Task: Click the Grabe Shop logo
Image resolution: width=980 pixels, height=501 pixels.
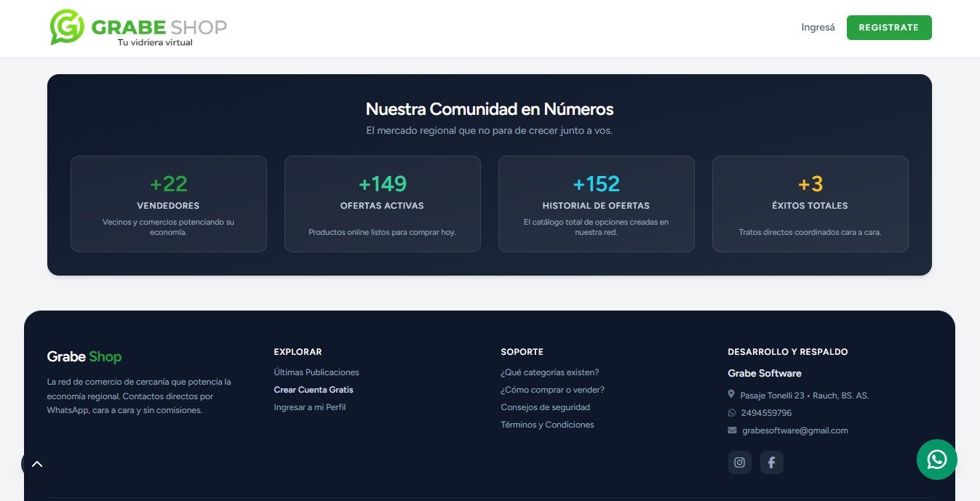Action: (138, 28)
